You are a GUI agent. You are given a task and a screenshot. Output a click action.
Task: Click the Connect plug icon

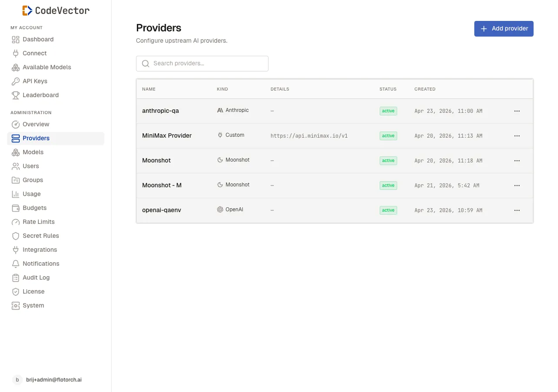(16, 53)
